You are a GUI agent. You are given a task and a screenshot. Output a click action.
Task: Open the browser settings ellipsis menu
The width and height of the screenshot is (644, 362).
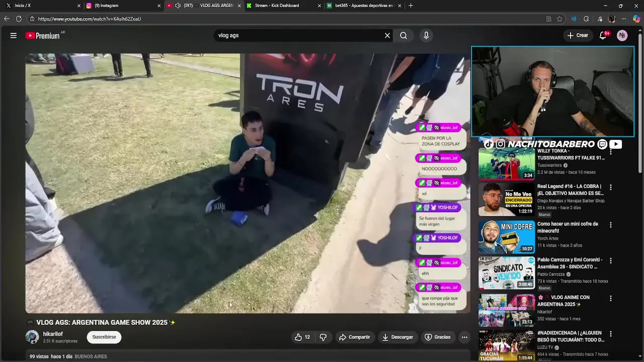[x=624, y=19]
